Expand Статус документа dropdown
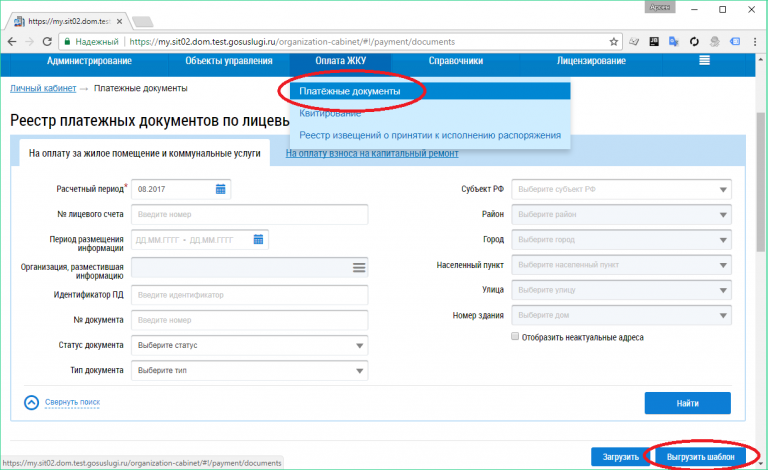This screenshot has width=768, height=470. point(358,346)
